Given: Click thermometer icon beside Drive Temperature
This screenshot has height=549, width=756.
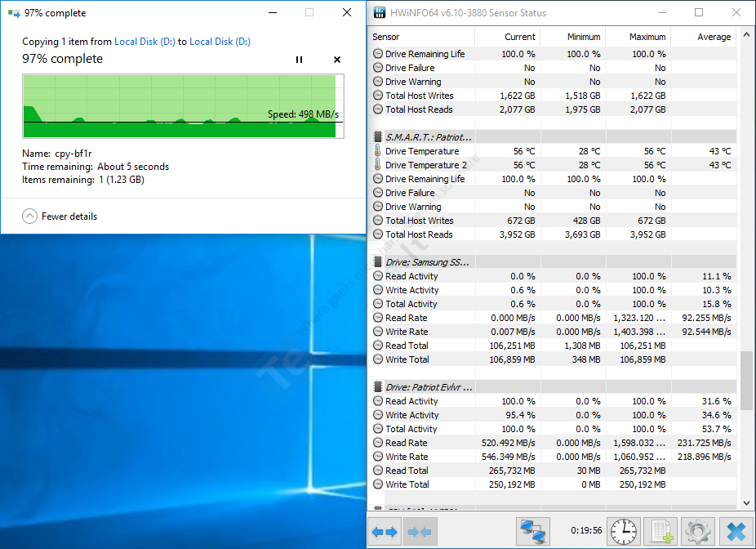Looking at the screenshot, I should pyautogui.click(x=377, y=150).
